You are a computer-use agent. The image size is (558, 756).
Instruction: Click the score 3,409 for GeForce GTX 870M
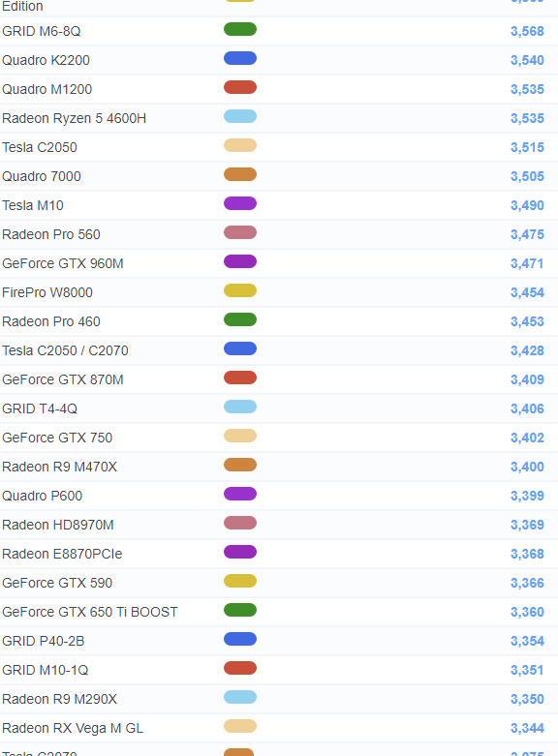point(527,379)
